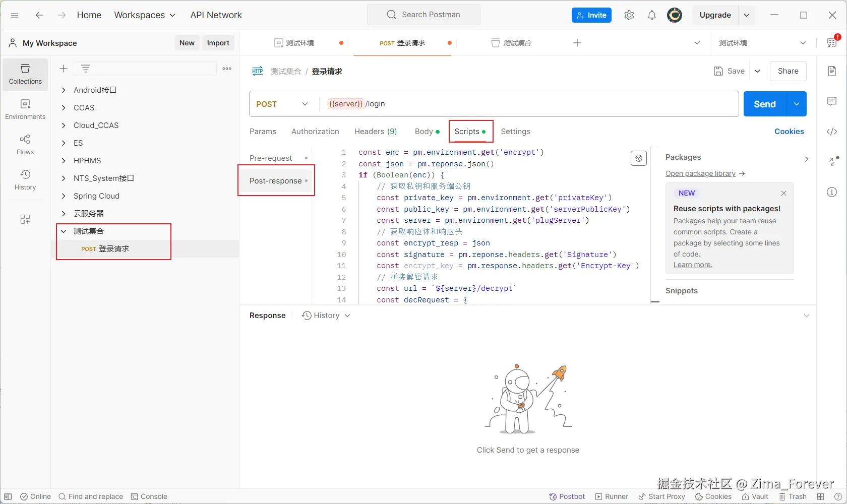Open Collections in the sidebar
The width and height of the screenshot is (847, 504).
tap(25, 75)
